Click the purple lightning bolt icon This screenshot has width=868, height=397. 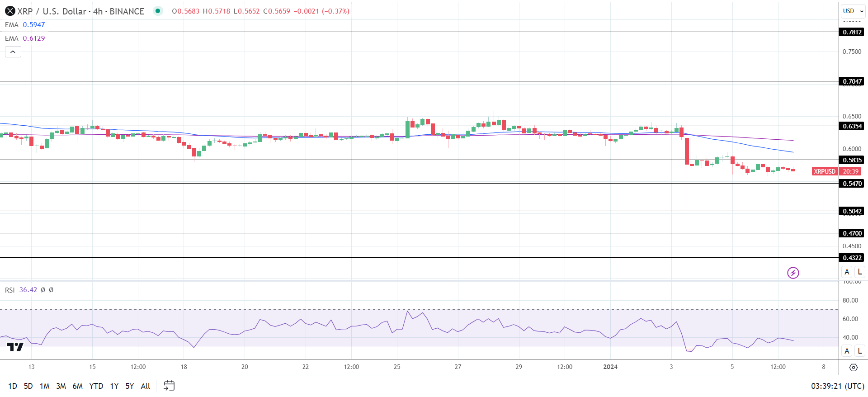793,273
